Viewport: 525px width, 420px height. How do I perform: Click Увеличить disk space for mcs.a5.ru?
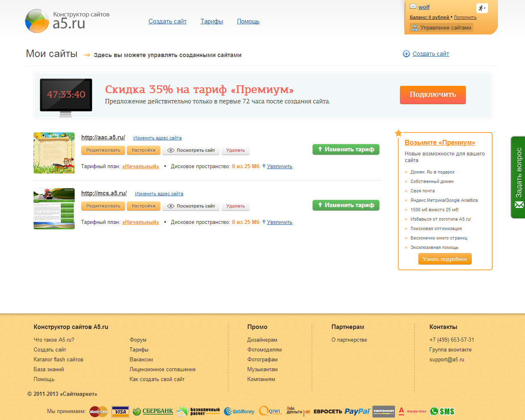(x=280, y=222)
